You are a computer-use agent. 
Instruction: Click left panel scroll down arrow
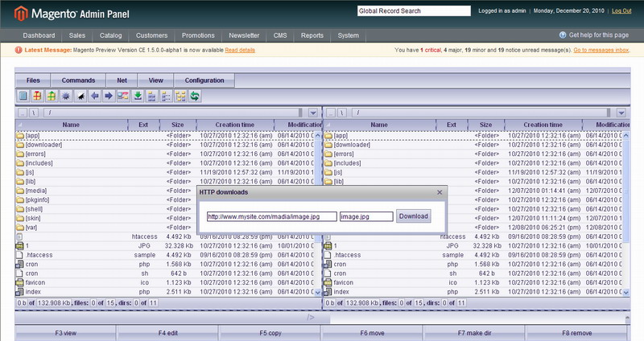click(x=317, y=292)
